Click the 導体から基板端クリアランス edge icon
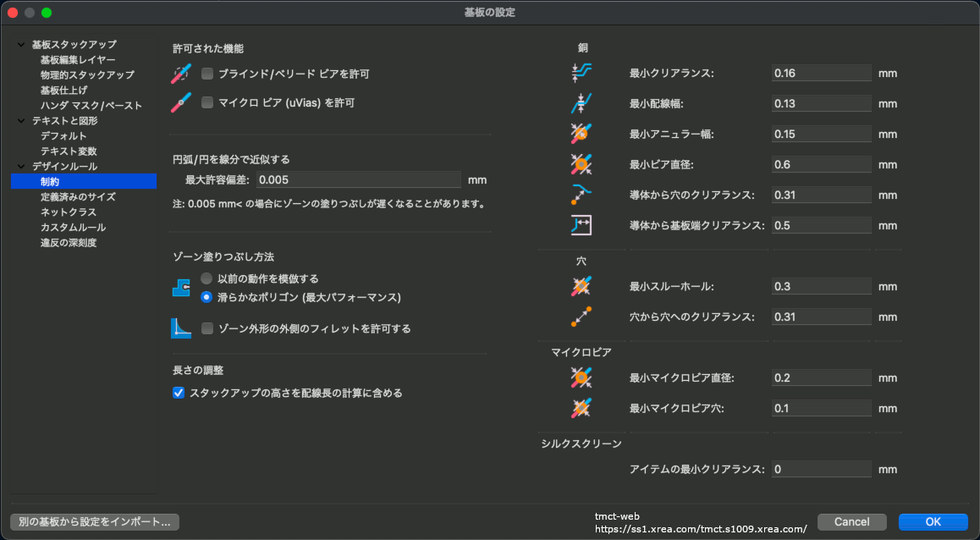The height and width of the screenshot is (540, 980). (581, 225)
